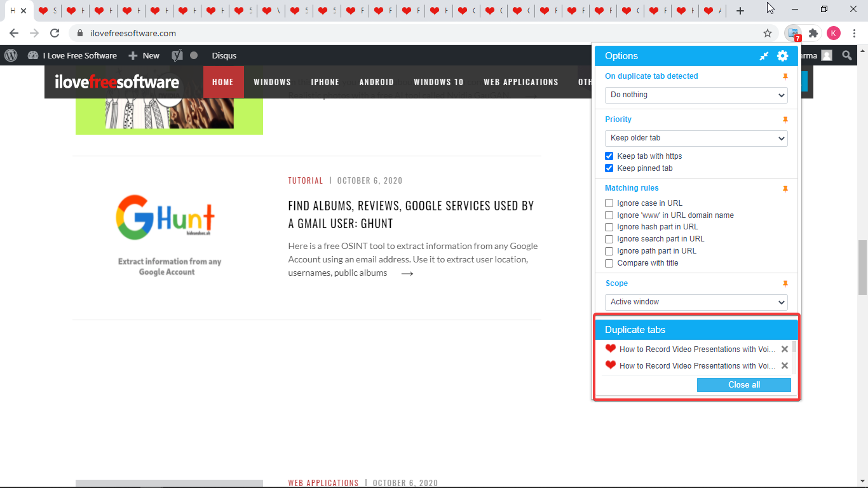Viewport: 868px width, 488px height.
Task: Expand the 'Keep older tab' priority dropdown
Action: pyautogui.click(x=696, y=138)
